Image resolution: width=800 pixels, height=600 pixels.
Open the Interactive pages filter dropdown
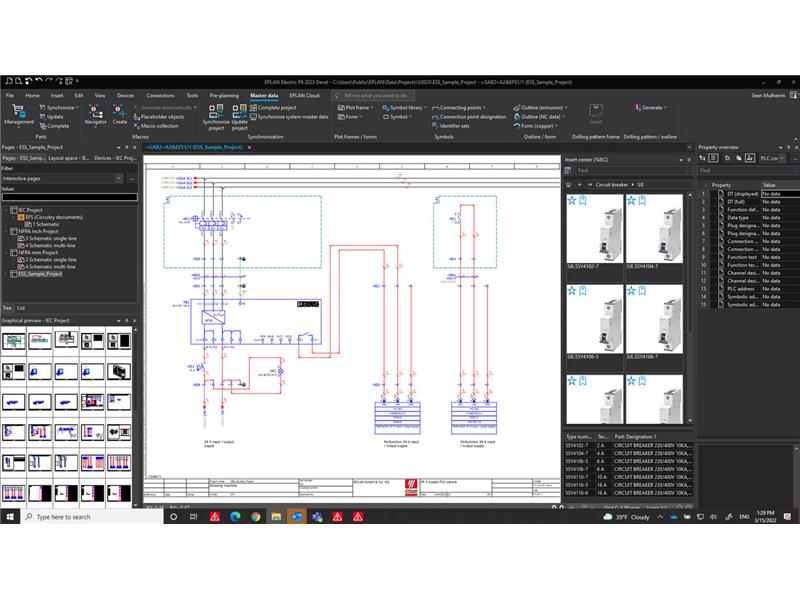pyautogui.click(x=118, y=179)
